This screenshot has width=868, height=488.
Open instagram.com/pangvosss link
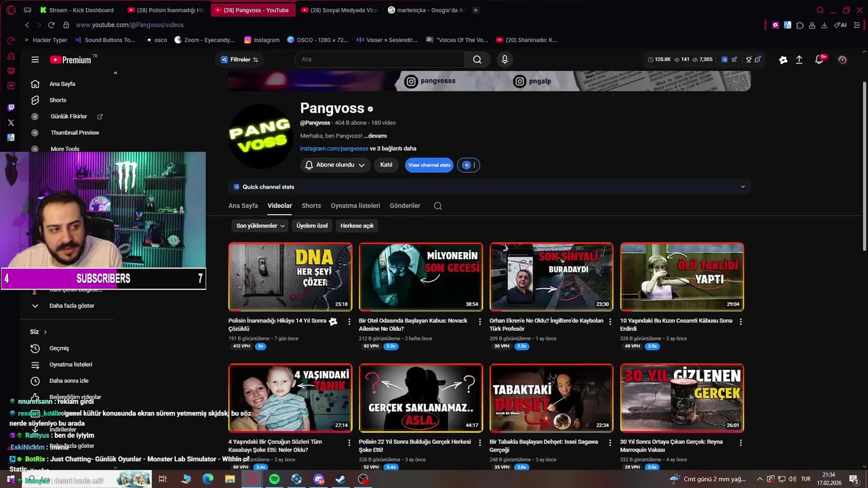(334, 148)
